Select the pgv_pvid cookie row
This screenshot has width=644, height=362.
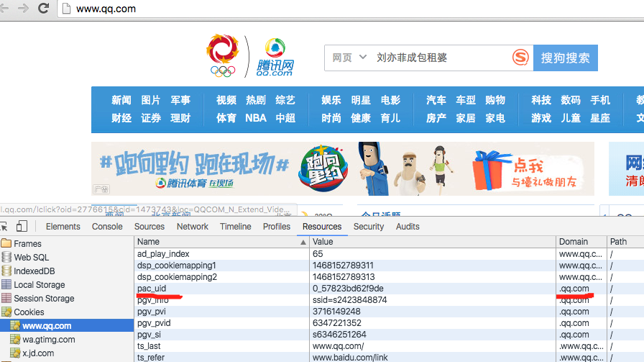coord(389,323)
